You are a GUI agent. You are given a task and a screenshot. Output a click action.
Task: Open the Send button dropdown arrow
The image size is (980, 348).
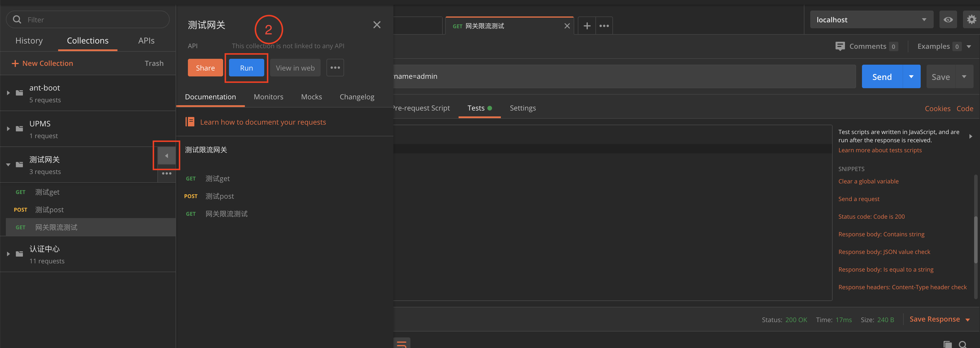[x=911, y=76]
